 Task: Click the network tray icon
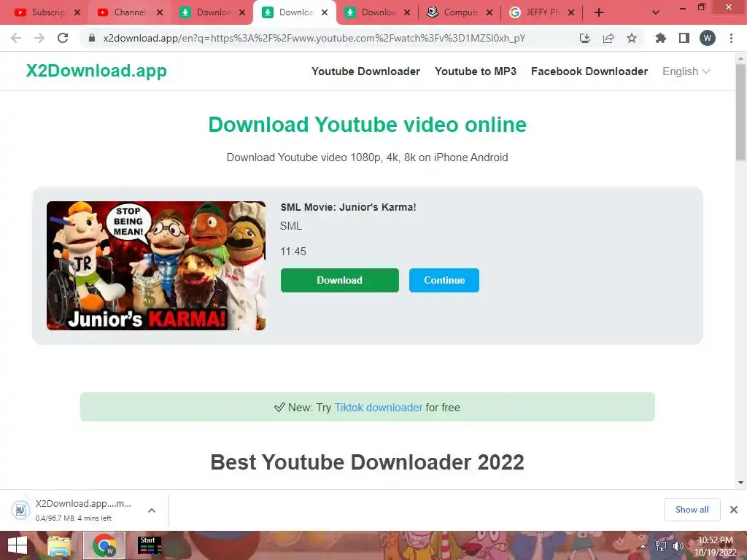pyautogui.click(x=661, y=546)
